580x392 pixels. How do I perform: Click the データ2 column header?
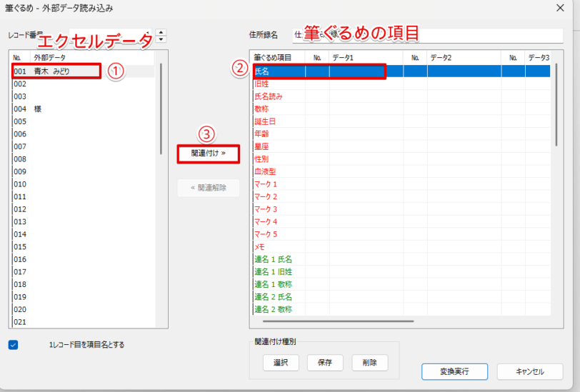click(x=464, y=58)
